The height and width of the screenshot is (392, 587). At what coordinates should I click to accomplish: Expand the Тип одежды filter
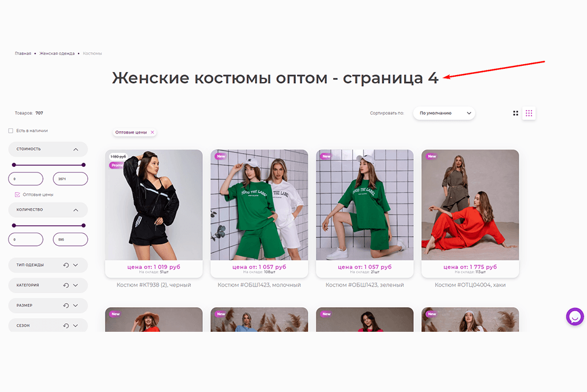click(x=76, y=265)
